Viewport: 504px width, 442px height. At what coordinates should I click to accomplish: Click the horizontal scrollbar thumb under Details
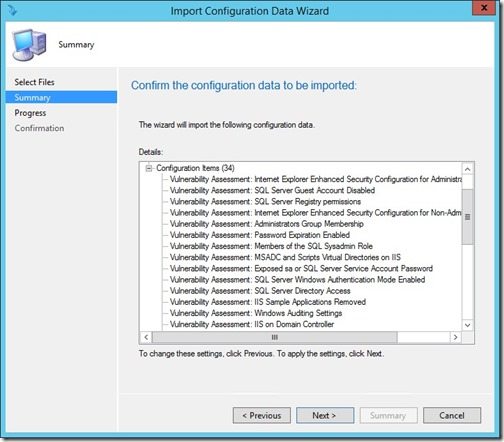tap(275, 337)
